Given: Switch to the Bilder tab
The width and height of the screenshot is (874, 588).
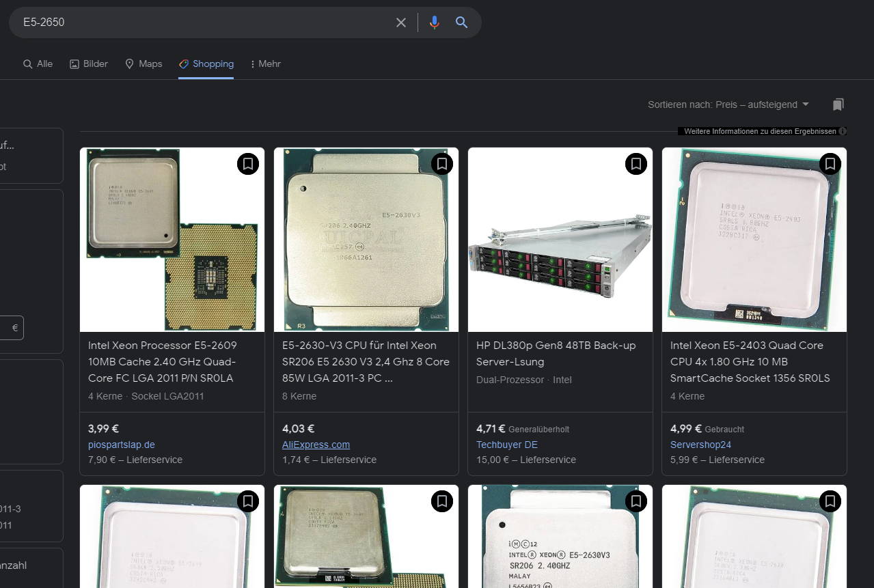Looking at the screenshot, I should click(89, 64).
